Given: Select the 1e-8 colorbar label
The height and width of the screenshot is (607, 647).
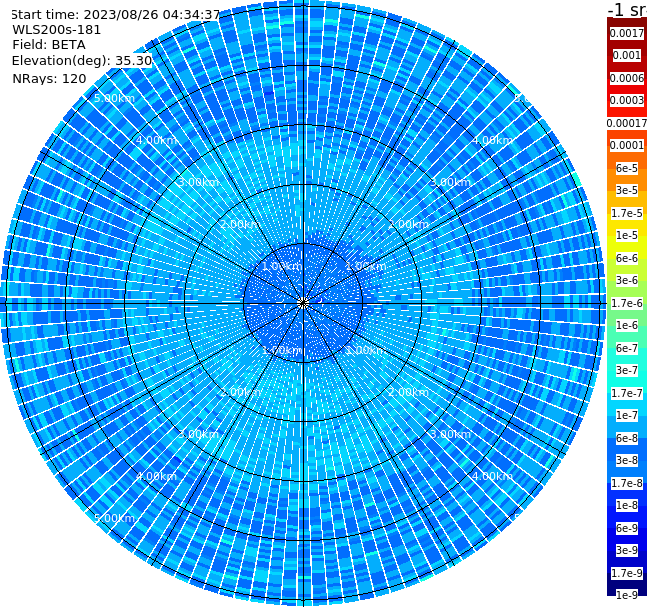Looking at the screenshot, I should [627, 505].
